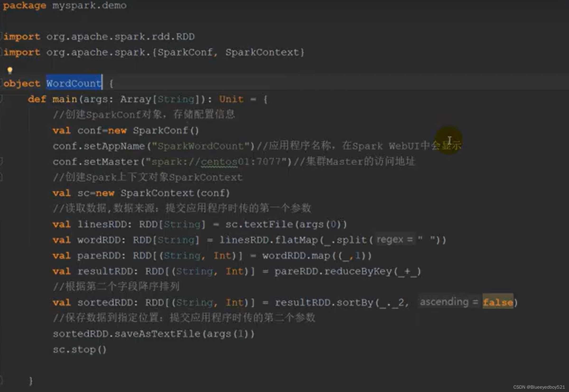Click the 'regex =' parameter hint
Viewport: 569px width, 392px height.
coord(394,239)
